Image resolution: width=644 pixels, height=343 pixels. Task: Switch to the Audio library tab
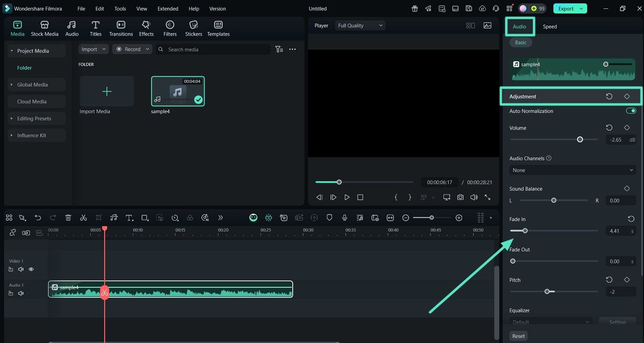coord(72,29)
